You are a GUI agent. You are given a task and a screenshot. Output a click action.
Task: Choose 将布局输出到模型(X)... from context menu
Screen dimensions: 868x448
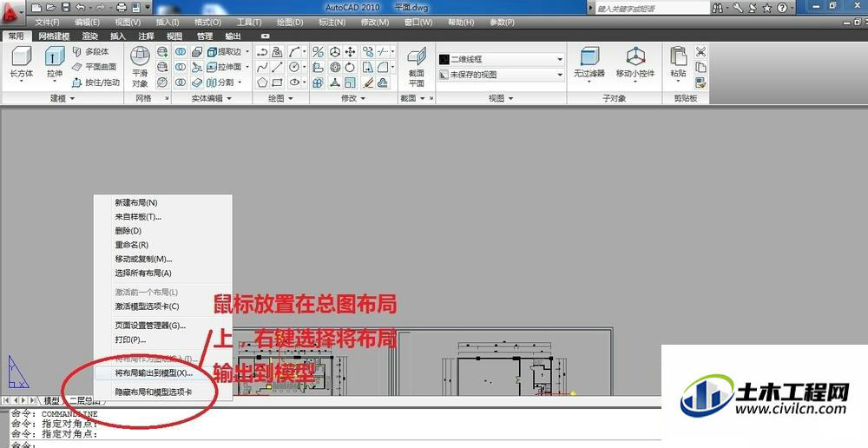[x=163, y=373]
